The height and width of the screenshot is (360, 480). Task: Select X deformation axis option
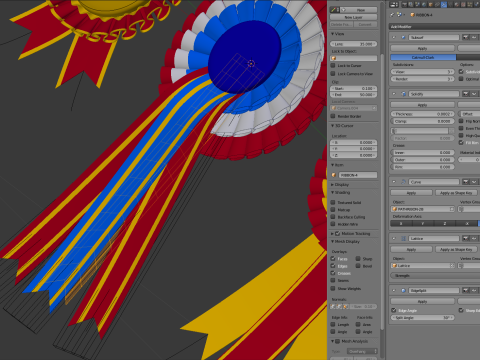401,224
